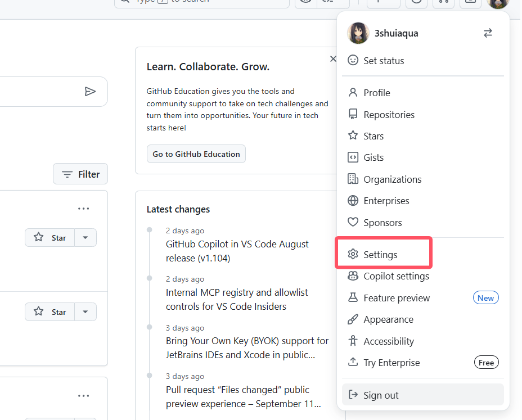Viewport: 522px width, 420px height.
Task: Open the feed Filter button
Action: tap(80, 174)
